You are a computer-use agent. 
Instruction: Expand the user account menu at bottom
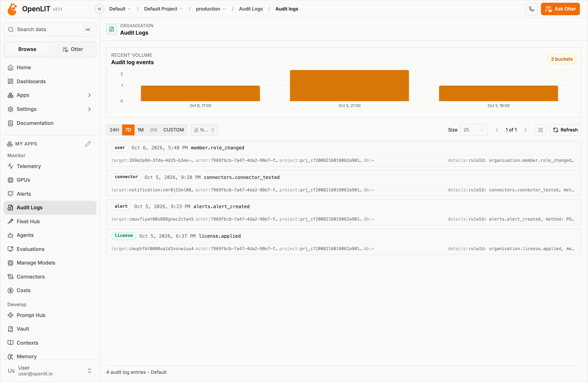pyautogui.click(x=50, y=371)
